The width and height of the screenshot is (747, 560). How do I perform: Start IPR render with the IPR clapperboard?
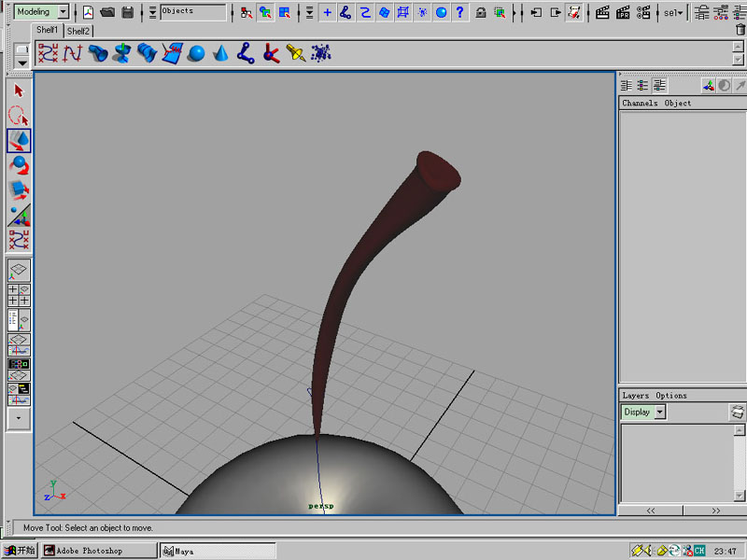623,12
